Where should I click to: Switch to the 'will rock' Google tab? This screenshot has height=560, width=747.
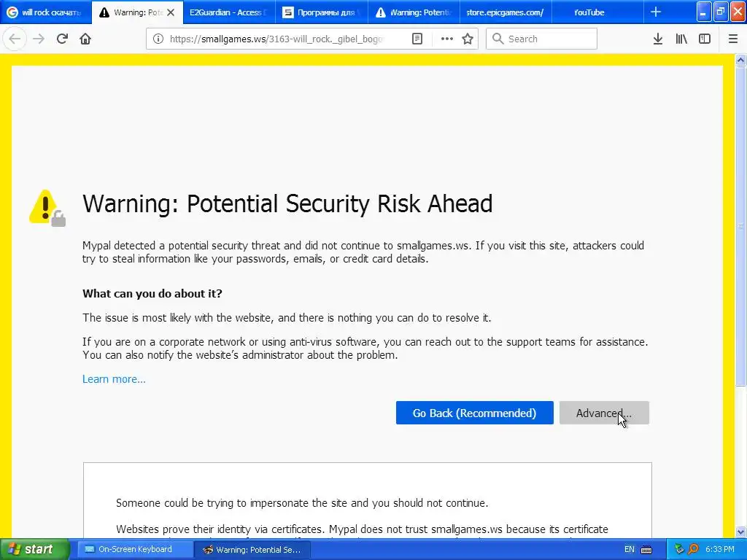coord(45,12)
